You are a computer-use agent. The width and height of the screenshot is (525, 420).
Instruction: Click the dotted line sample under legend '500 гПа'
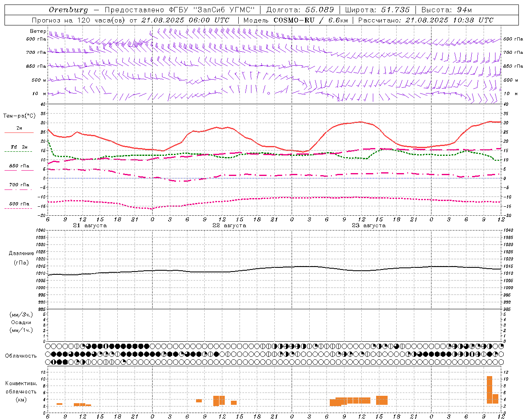coord(18,209)
